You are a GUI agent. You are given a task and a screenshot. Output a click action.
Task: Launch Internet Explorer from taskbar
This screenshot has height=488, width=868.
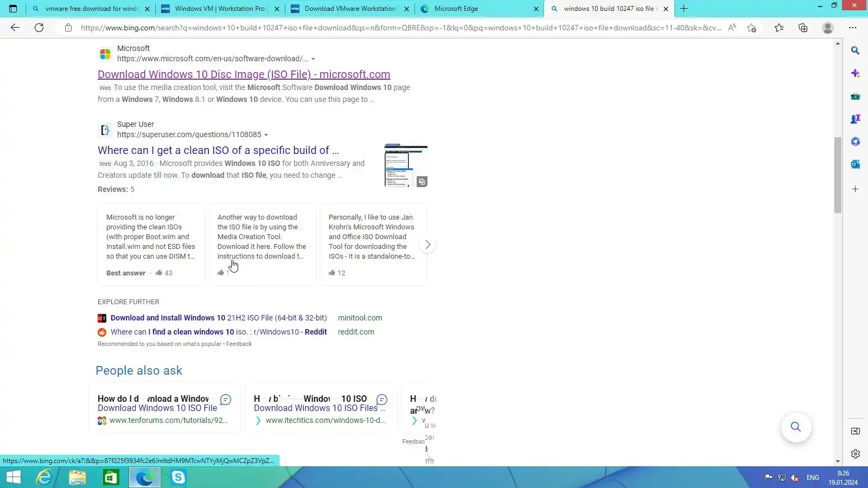point(44,477)
